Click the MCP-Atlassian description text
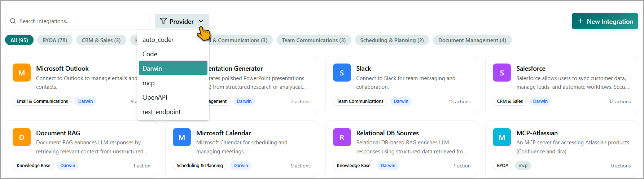644x179 pixels. (x=573, y=147)
